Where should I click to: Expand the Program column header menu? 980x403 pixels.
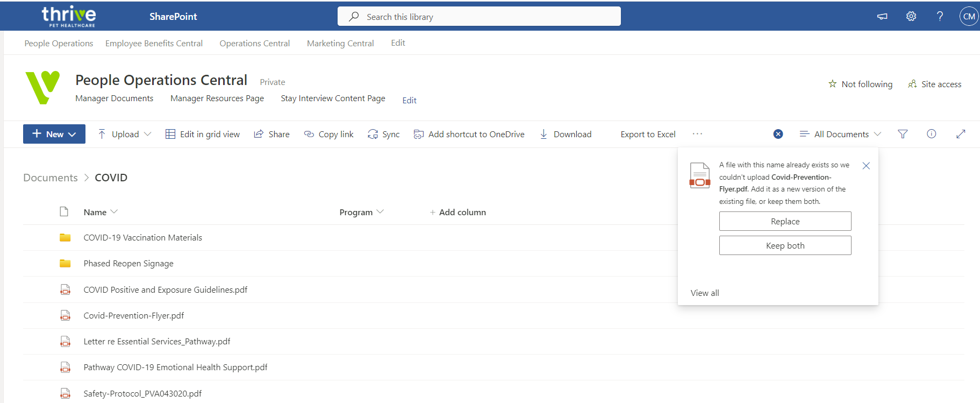(361, 212)
